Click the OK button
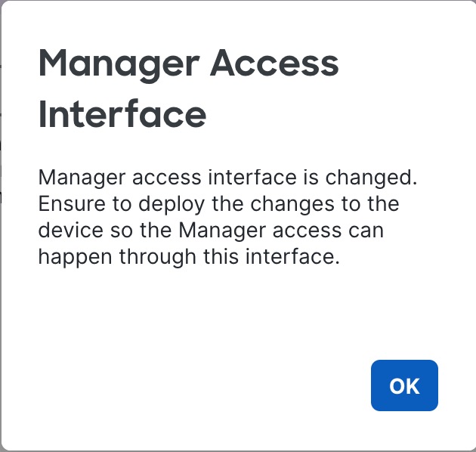Image resolution: width=476 pixels, height=452 pixels. tap(404, 385)
